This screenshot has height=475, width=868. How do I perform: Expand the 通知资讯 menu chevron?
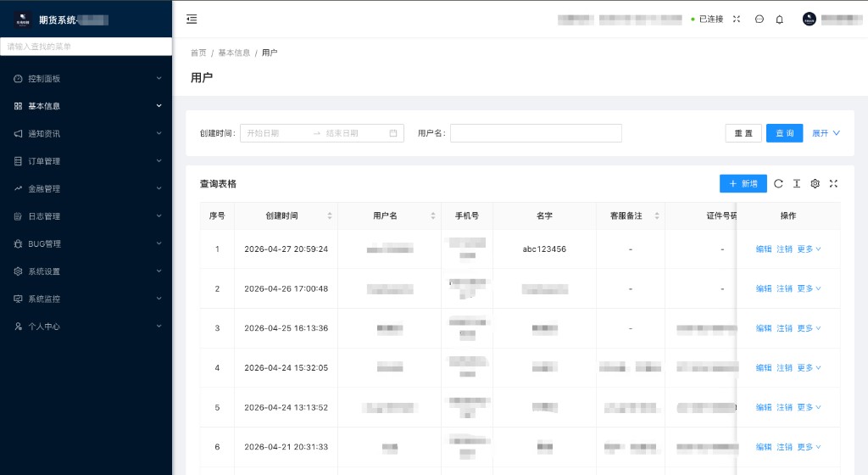(159, 133)
